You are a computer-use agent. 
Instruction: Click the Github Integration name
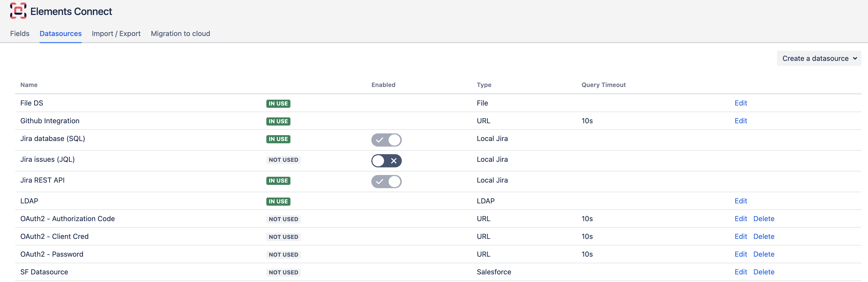50,121
